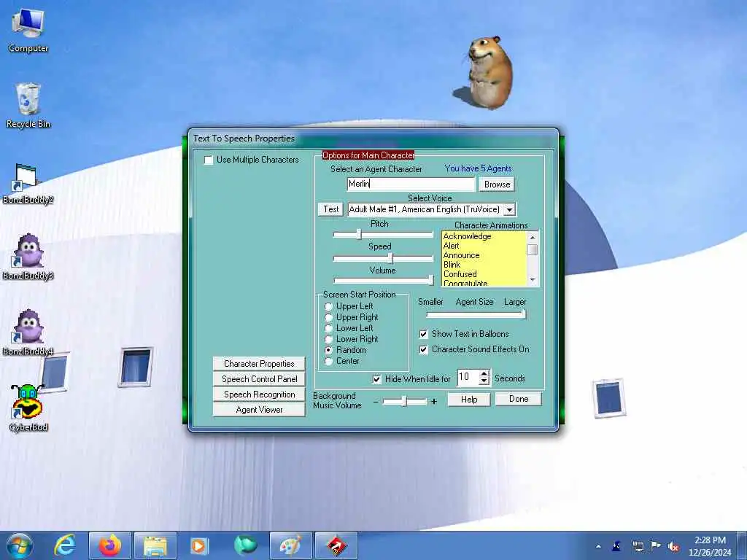
Task: Show hidden tray icons arrow
Action: point(598,546)
